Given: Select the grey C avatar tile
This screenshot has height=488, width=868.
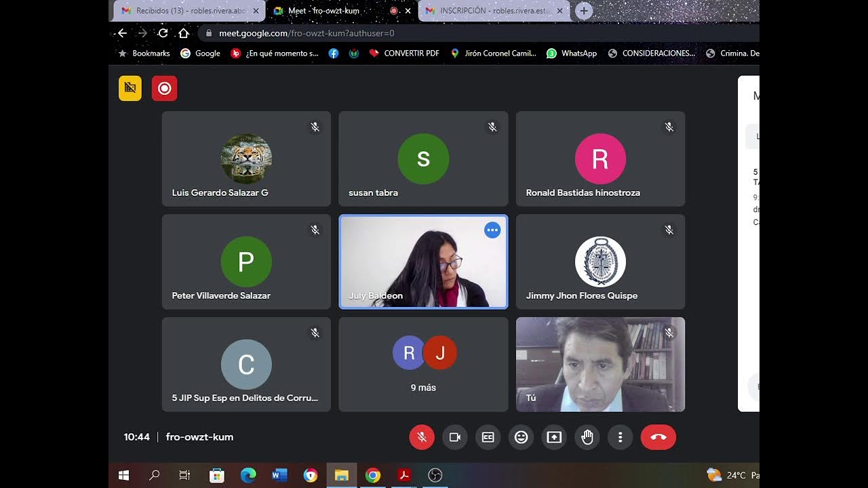Looking at the screenshot, I should [246, 365].
